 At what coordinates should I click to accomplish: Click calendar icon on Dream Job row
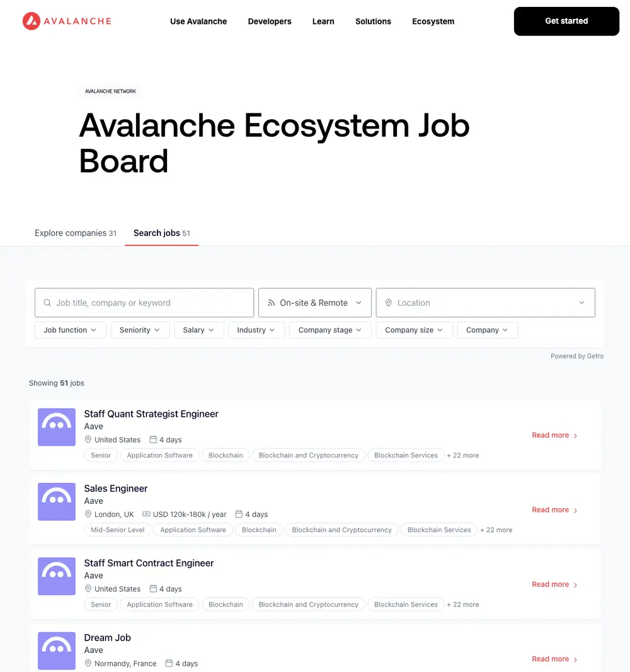pos(169,663)
